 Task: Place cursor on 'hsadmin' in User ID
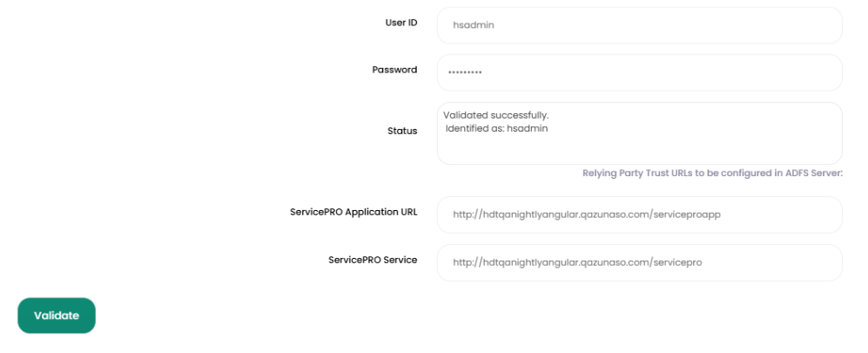coord(474,26)
